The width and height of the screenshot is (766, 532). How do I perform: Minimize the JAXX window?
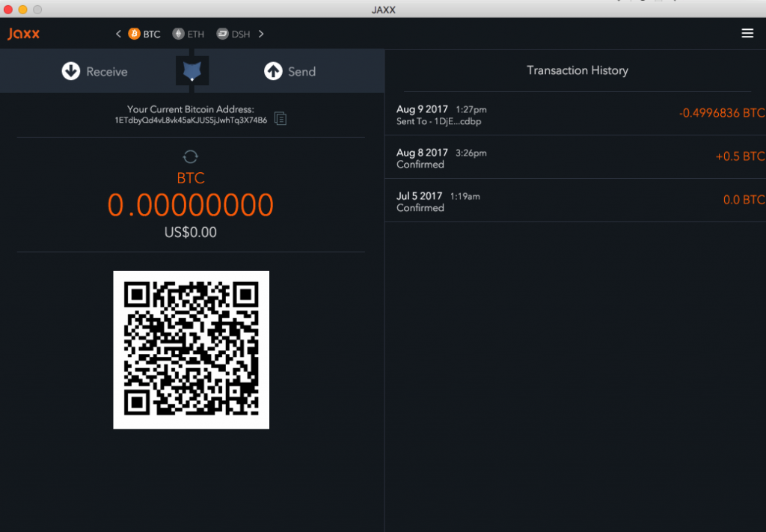tap(22, 9)
